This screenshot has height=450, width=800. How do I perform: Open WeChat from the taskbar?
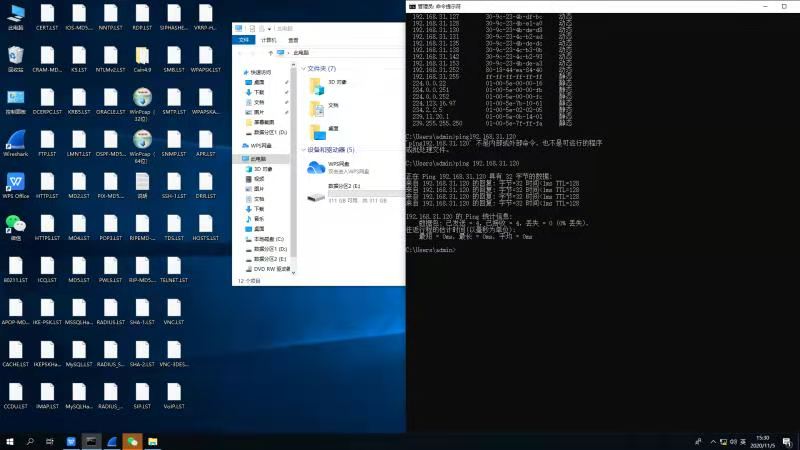point(132,441)
